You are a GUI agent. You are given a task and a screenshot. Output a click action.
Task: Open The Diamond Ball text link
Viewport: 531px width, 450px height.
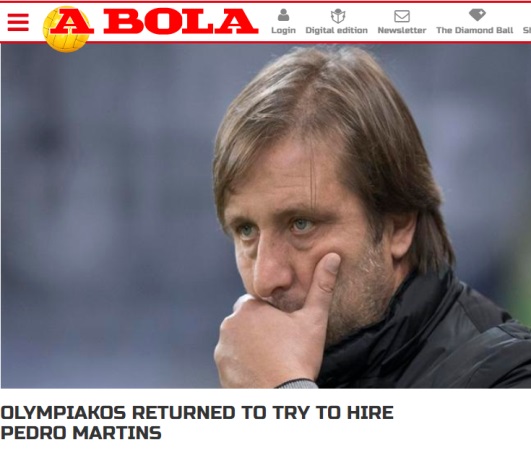click(475, 30)
